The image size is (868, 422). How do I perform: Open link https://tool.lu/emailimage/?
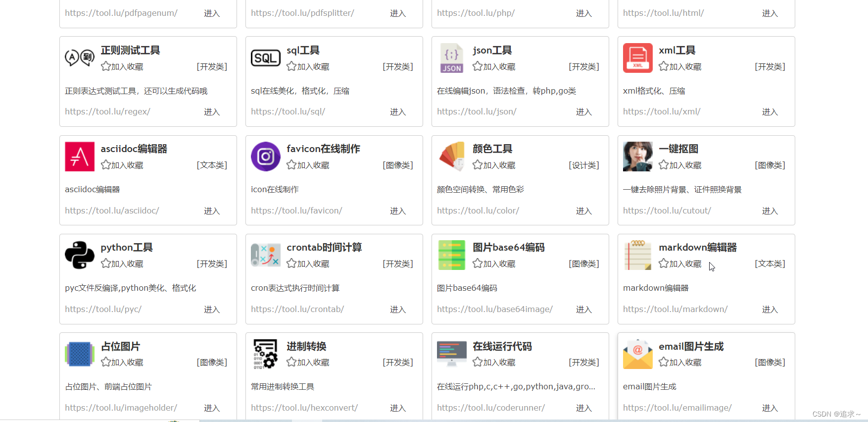[677, 408]
